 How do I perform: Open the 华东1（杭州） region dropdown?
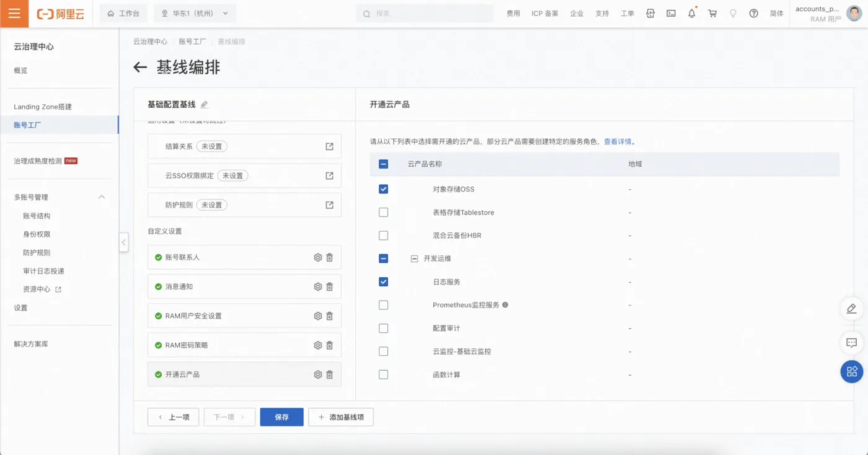click(x=195, y=13)
